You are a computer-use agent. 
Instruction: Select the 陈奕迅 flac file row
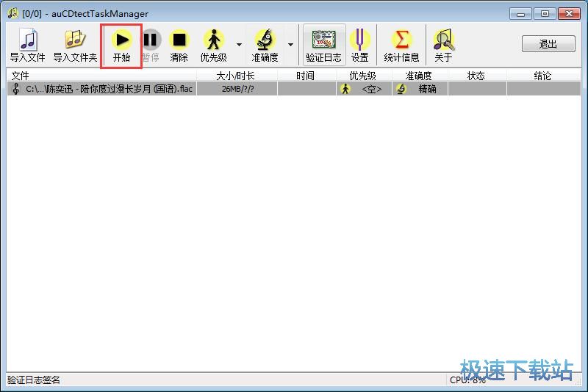(293, 89)
